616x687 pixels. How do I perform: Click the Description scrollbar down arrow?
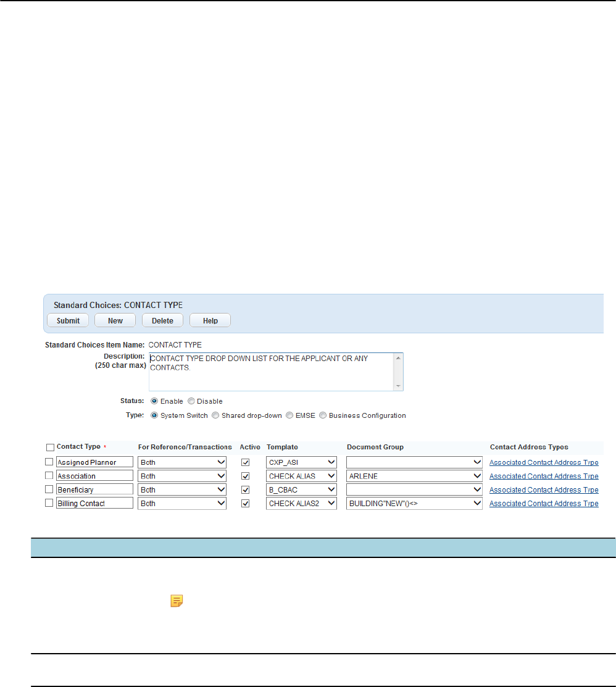coord(398,386)
